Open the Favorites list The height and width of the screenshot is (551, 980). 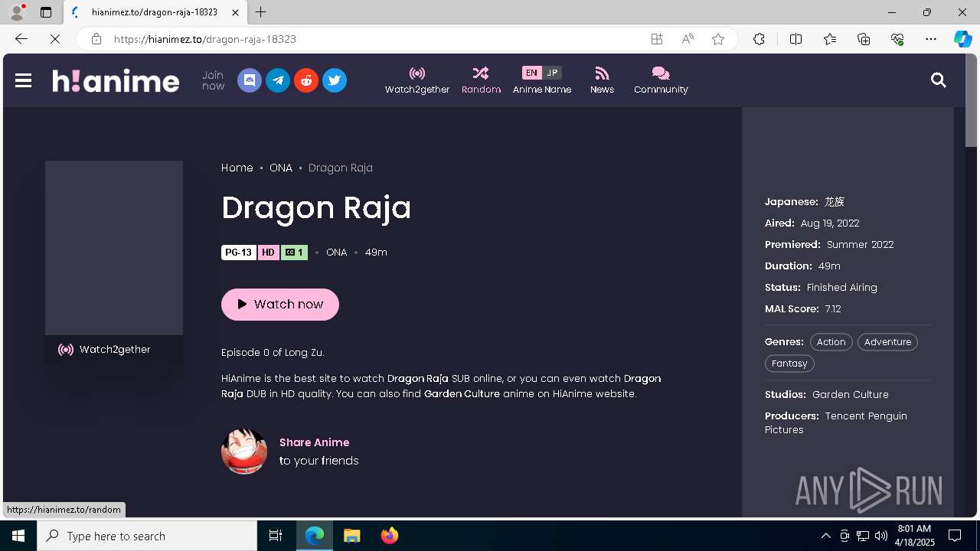tap(830, 39)
